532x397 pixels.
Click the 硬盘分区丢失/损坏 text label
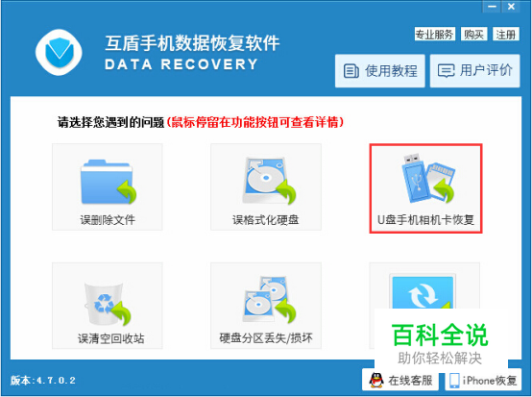point(266,338)
